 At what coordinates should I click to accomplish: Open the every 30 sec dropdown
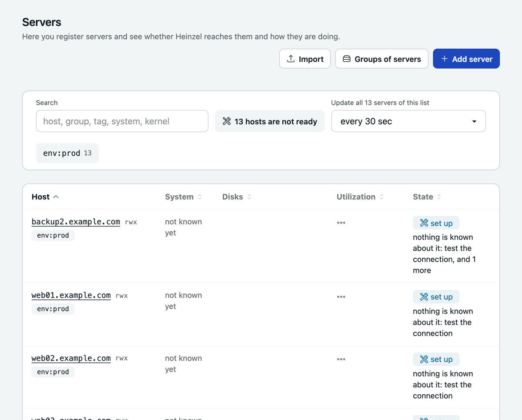point(408,121)
